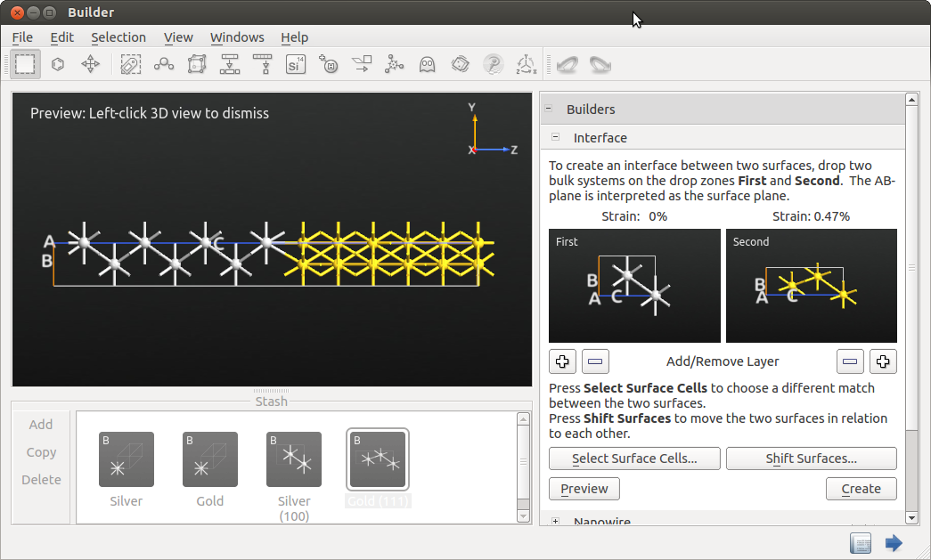This screenshot has height=560, width=931.
Task: Click the one-bar-to-three-boxes arrow icon
Action: tap(230, 64)
